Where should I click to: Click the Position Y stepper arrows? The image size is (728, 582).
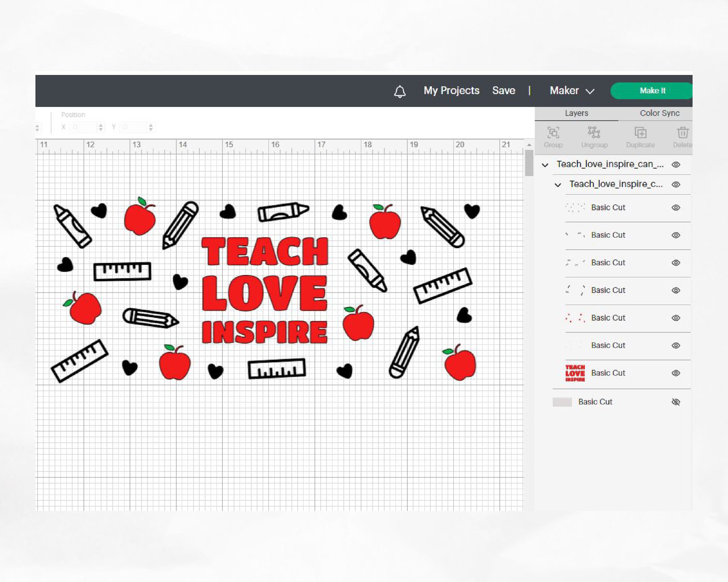point(151,127)
